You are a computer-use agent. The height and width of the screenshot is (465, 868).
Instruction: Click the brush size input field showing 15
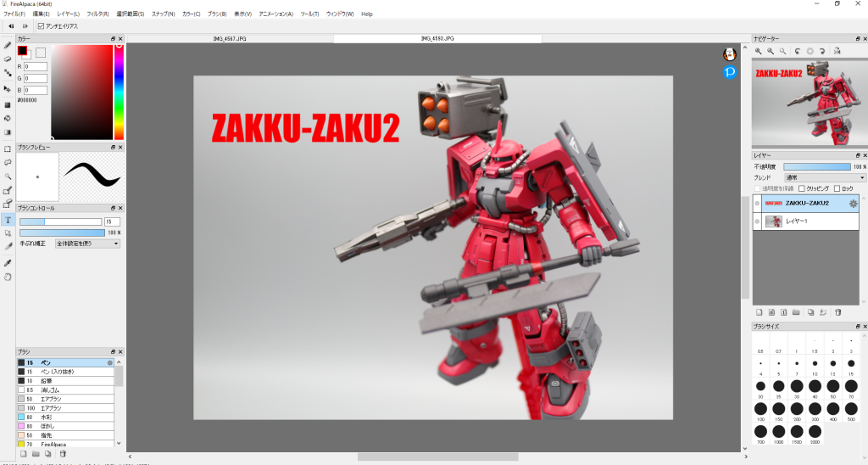[x=113, y=221]
